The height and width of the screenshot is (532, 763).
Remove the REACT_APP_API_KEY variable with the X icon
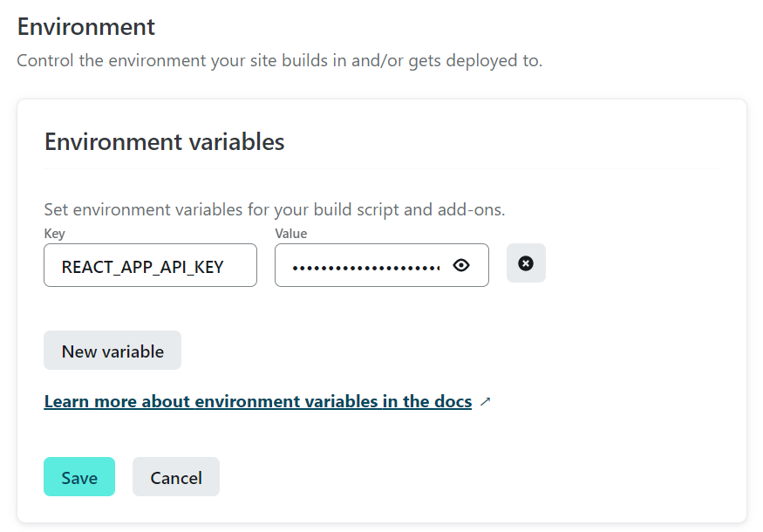pyautogui.click(x=526, y=263)
